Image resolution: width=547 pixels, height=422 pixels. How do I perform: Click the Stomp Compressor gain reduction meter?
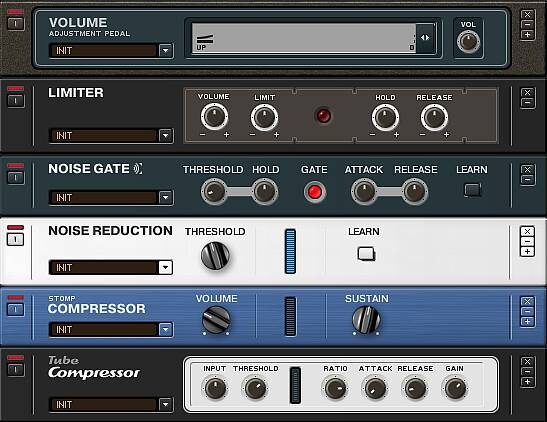tap(290, 316)
